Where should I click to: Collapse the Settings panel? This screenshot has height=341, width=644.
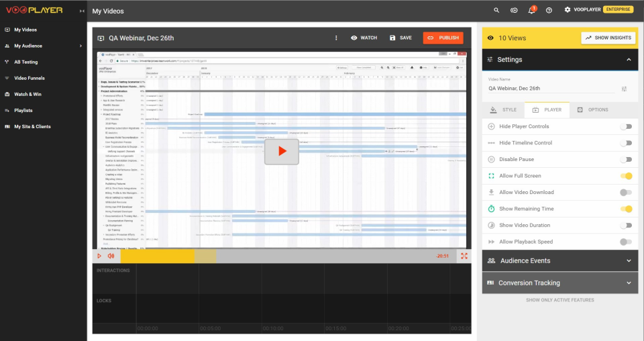629,60
